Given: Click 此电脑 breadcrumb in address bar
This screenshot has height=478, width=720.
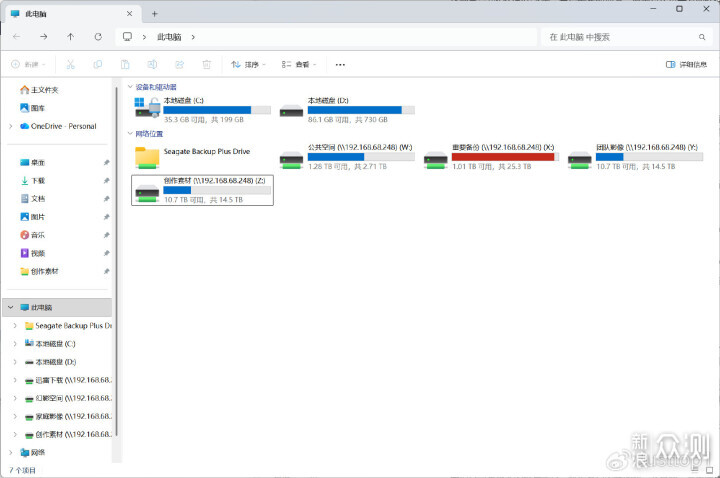Looking at the screenshot, I should [x=169, y=37].
